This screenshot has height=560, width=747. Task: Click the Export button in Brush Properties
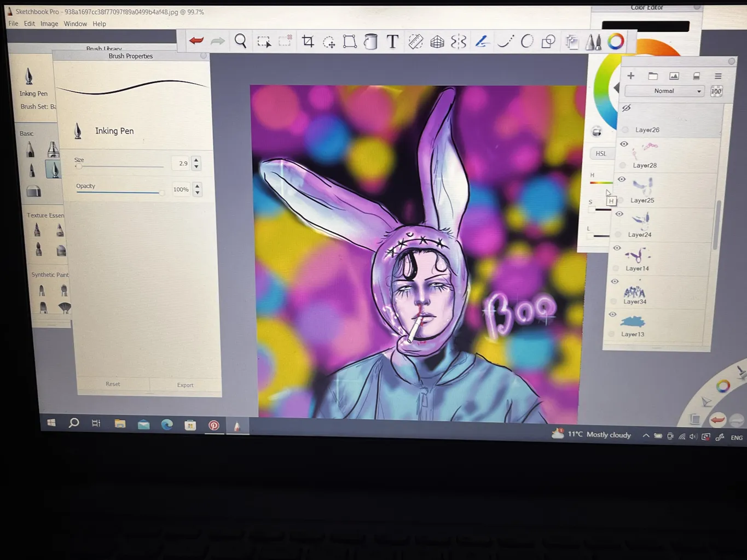[185, 385]
